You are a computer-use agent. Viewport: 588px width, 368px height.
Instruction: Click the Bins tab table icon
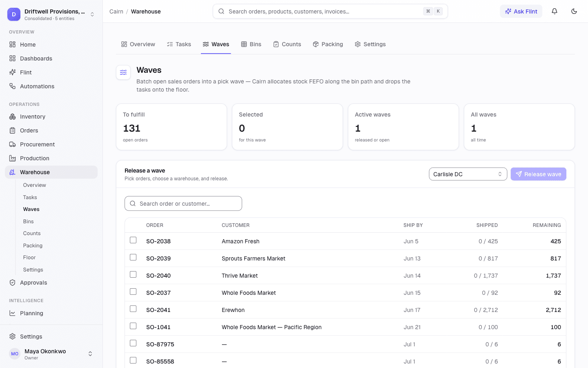(244, 44)
